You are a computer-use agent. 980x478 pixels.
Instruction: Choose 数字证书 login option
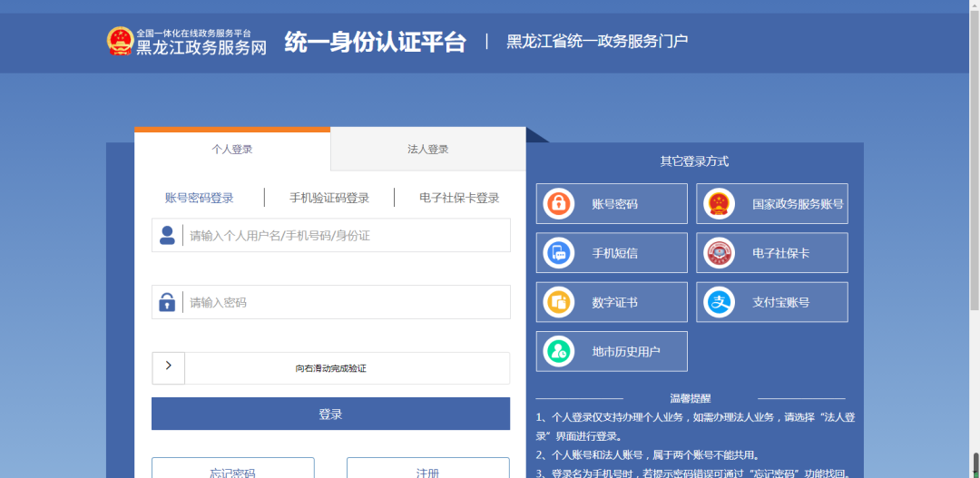tap(612, 302)
